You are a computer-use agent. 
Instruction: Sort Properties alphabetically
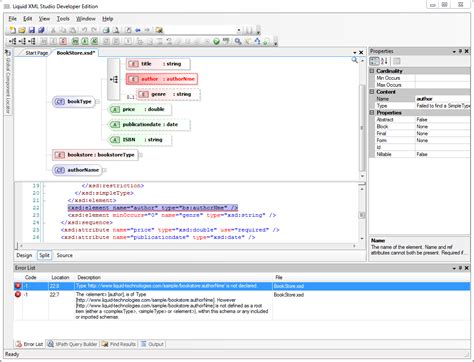(x=384, y=61)
